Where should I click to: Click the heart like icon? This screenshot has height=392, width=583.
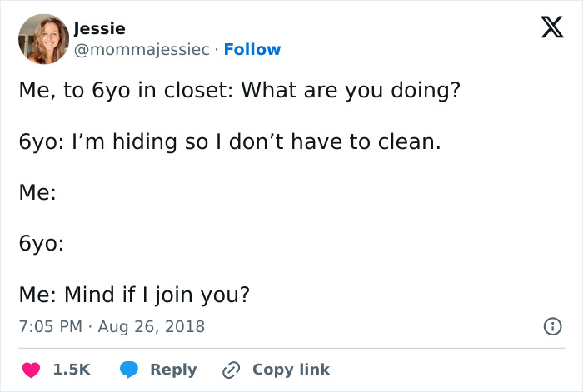tap(30, 370)
